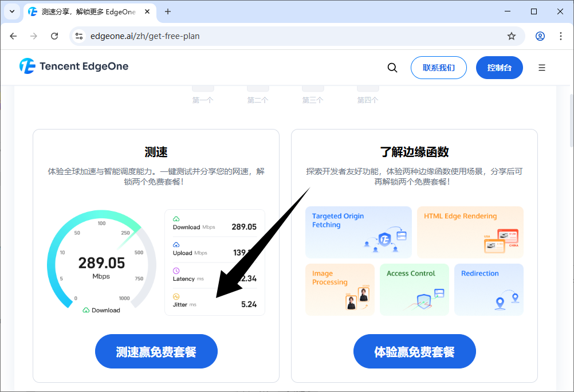Open the hamburger menu in site header

[x=542, y=68]
